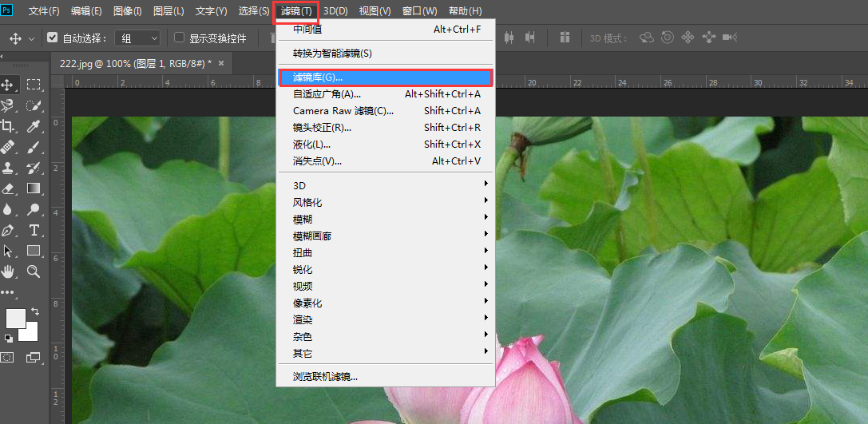868x424 pixels.
Task: Click 3D zoom camera icon
Action: point(730,38)
